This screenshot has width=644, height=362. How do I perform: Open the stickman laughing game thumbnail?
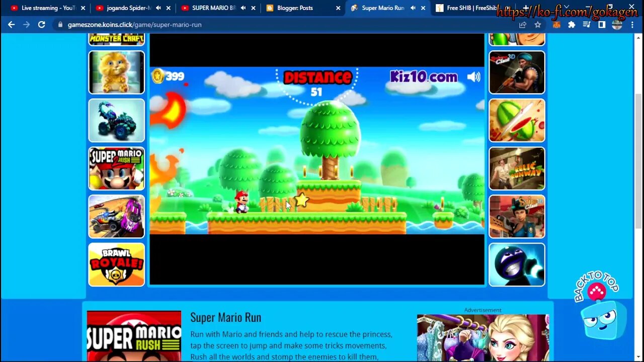tap(517, 264)
